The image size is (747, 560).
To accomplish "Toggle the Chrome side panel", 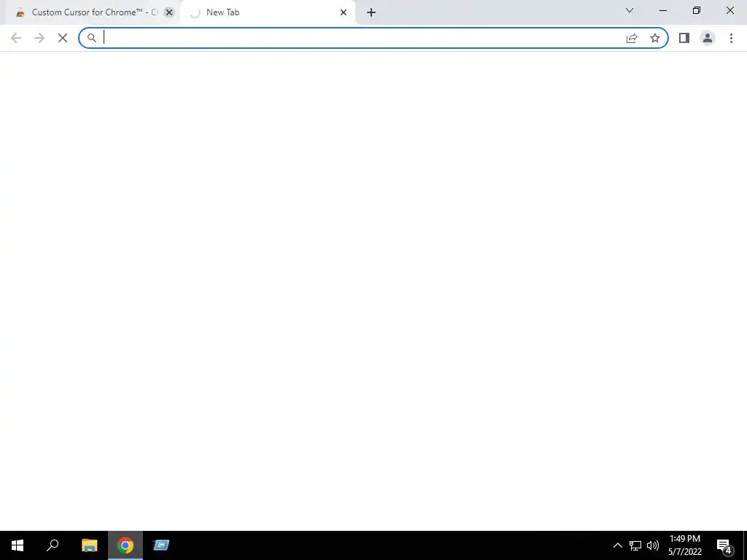I will 684,38.
